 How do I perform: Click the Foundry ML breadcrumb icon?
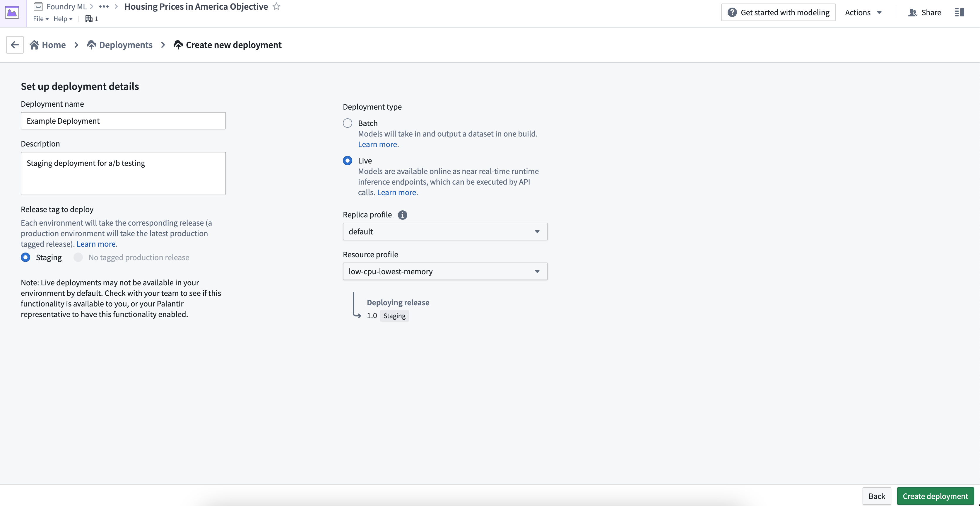click(x=37, y=6)
